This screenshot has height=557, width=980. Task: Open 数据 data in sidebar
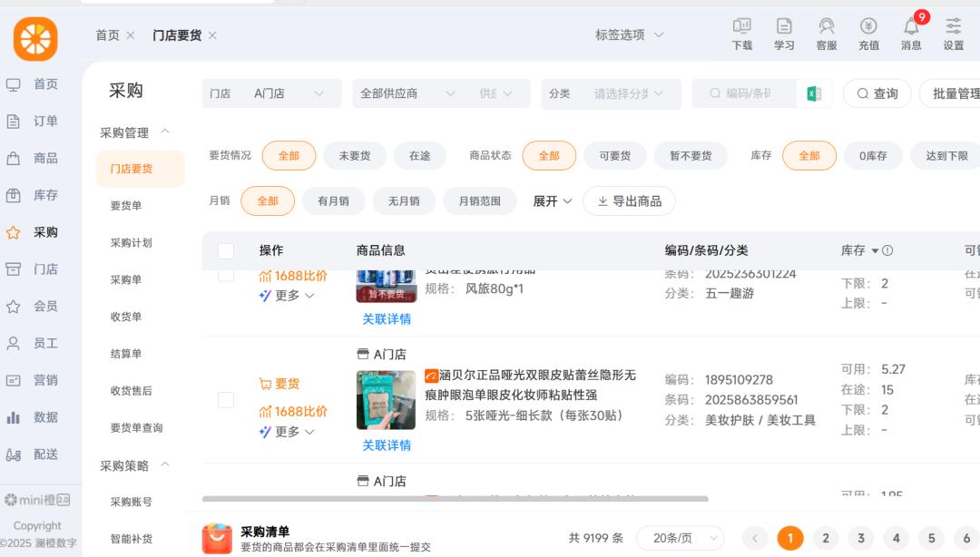(x=33, y=417)
